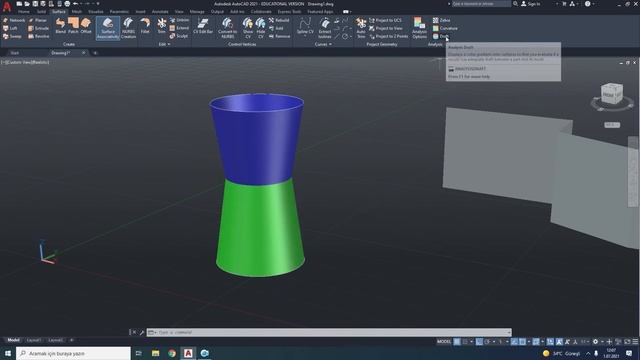
Task: Select the Revolve surface tool
Action: tap(38, 36)
